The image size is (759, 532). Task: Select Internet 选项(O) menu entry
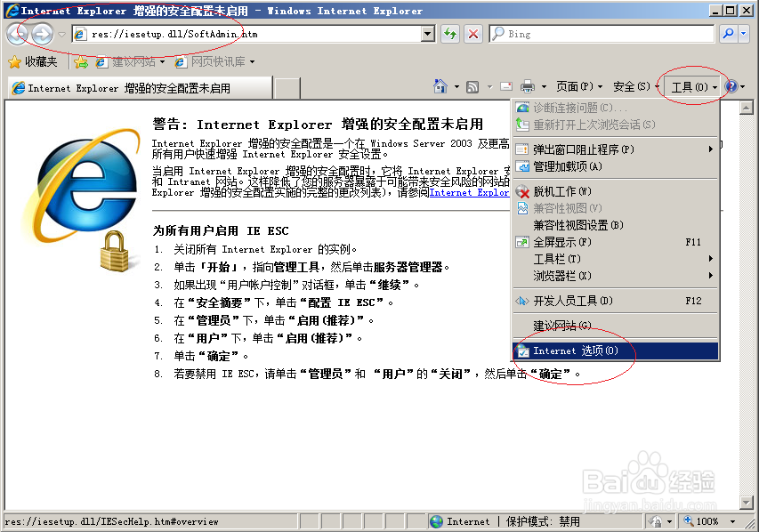[x=615, y=351]
